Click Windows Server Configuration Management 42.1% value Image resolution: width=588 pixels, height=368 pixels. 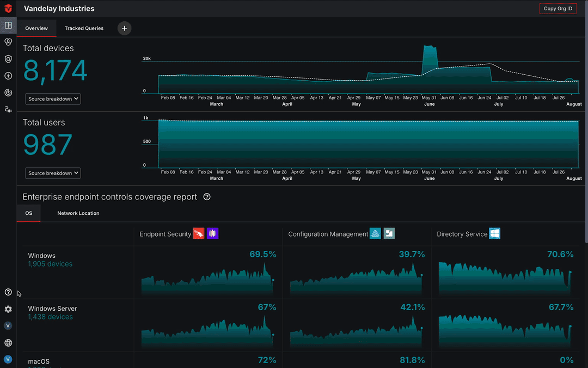click(x=413, y=307)
